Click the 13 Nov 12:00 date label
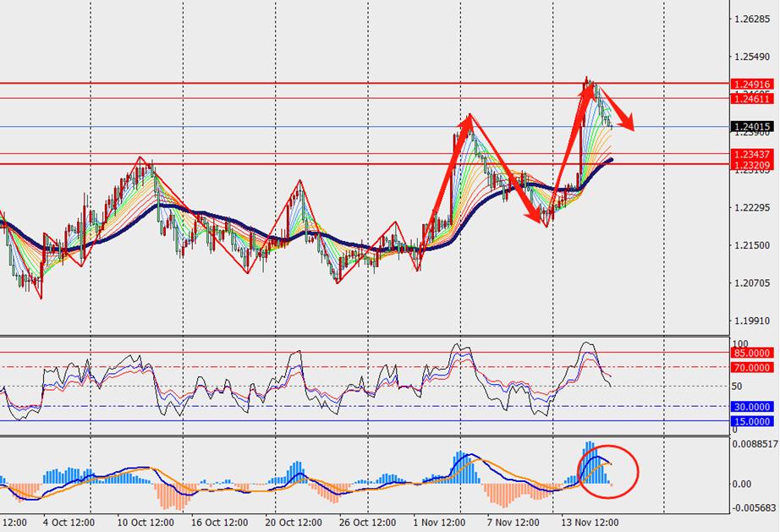780x532 pixels. [590, 523]
